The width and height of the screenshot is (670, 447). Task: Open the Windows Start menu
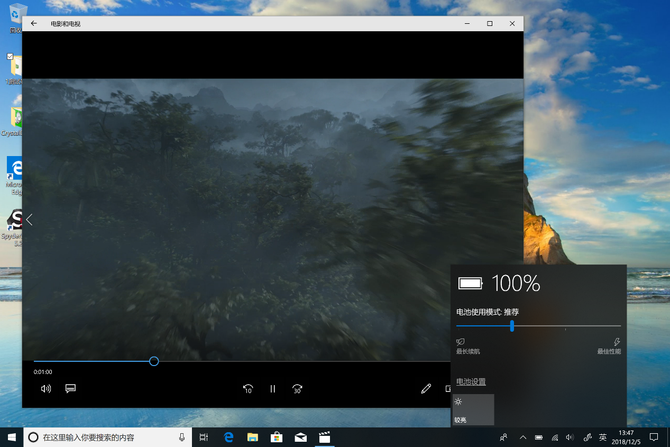click(x=12, y=437)
